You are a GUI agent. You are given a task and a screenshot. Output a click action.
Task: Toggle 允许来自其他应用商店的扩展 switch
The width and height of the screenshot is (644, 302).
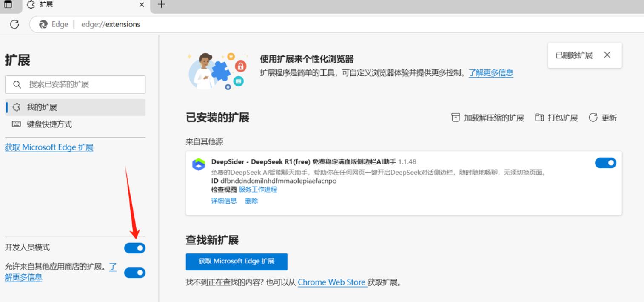[134, 273]
